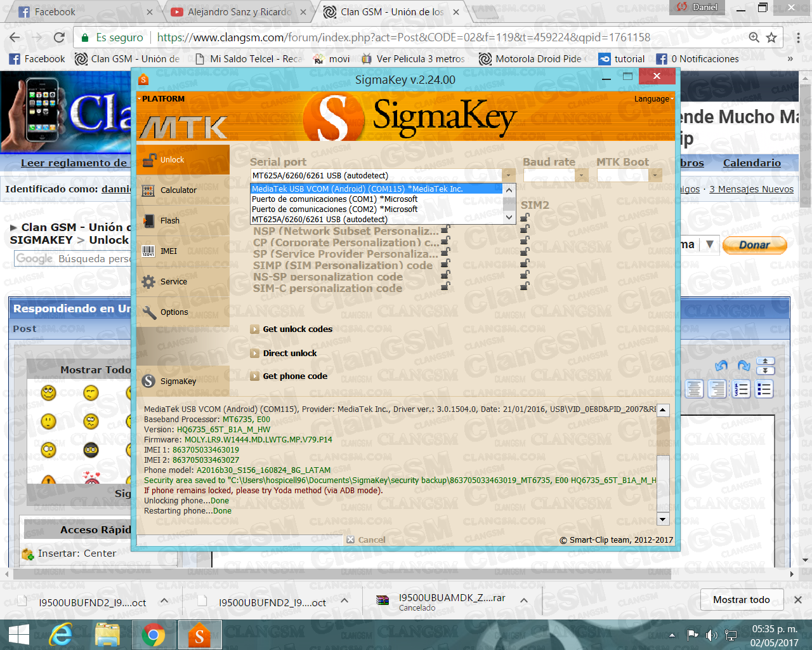This screenshot has width=812, height=650.
Task: Close the Chrome downloads bar
Action: [x=798, y=600]
